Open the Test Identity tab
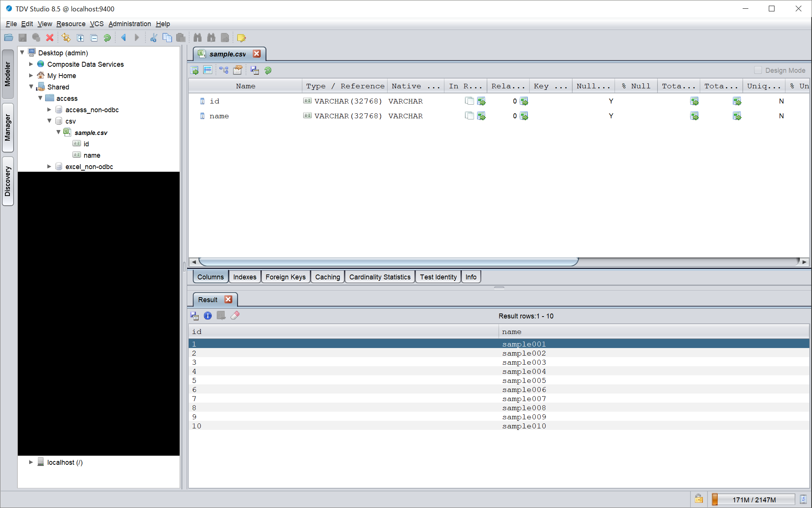Image resolution: width=812 pixels, height=508 pixels. click(x=438, y=277)
